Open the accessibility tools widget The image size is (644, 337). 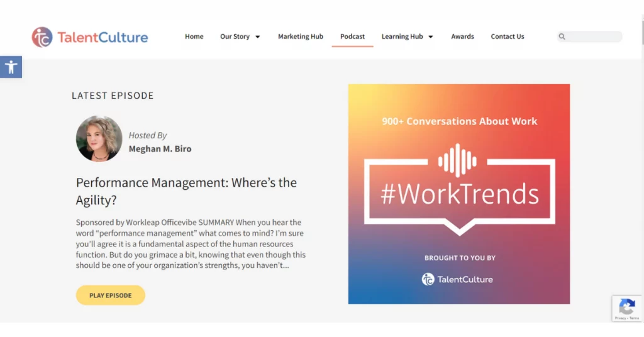(11, 67)
